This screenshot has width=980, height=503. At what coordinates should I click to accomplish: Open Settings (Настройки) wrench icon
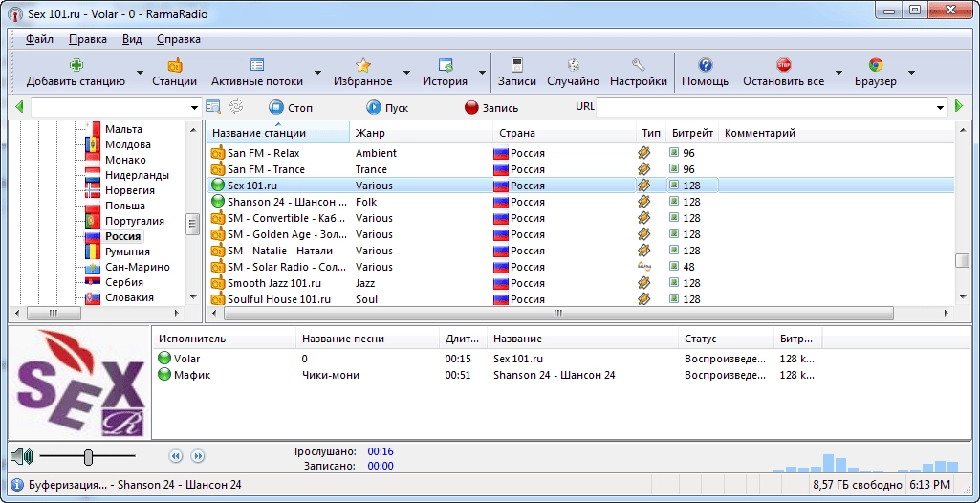[638, 65]
